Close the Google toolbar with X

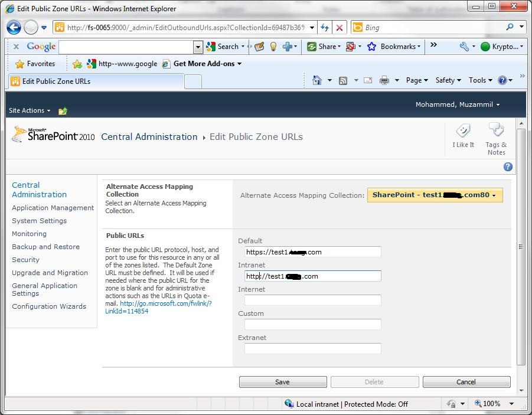click(16, 47)
